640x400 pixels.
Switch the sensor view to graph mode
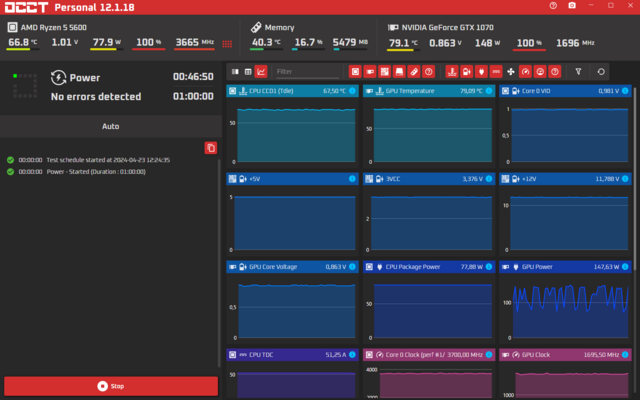pyautogui.click(x=261, y=72)
